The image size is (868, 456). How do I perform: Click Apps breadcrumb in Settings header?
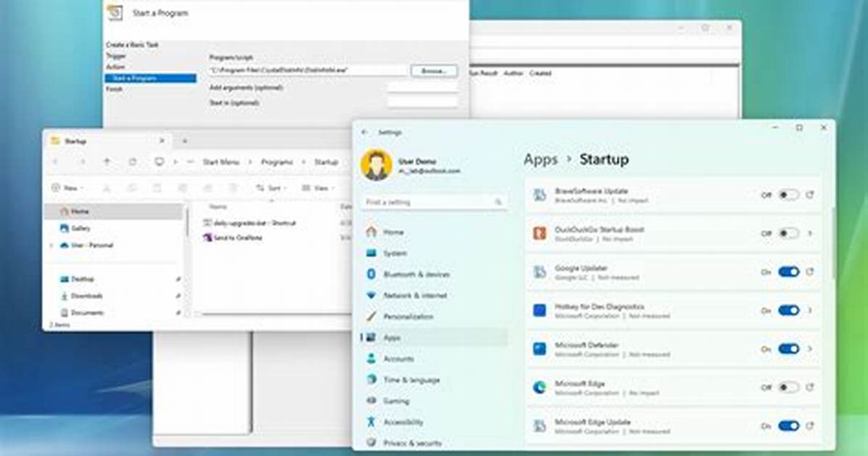coord(541,160)
